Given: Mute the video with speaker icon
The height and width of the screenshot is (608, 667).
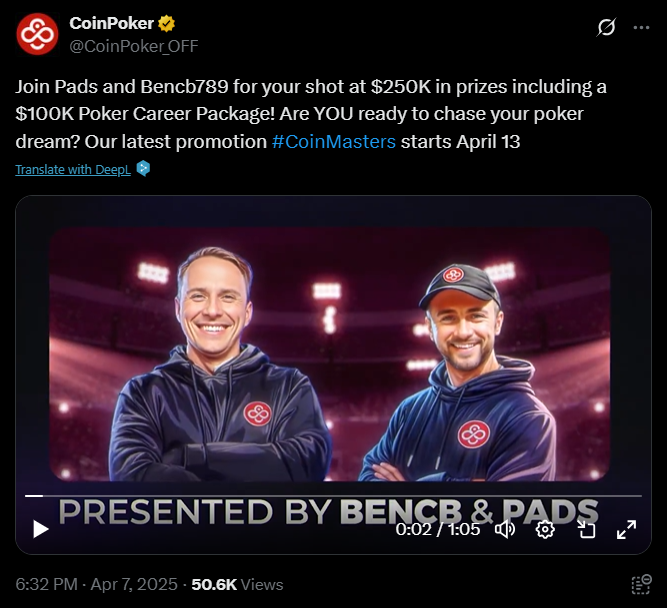Looking at the screenshot, I should pyautogui.click(x=505, y=530).
